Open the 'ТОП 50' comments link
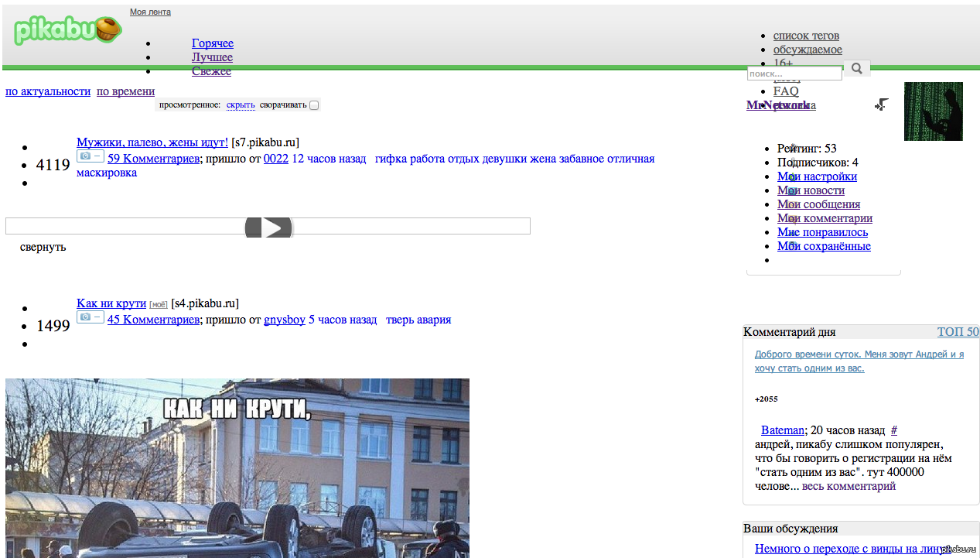The height and width of the screenshot is (558, 980). 958,332
